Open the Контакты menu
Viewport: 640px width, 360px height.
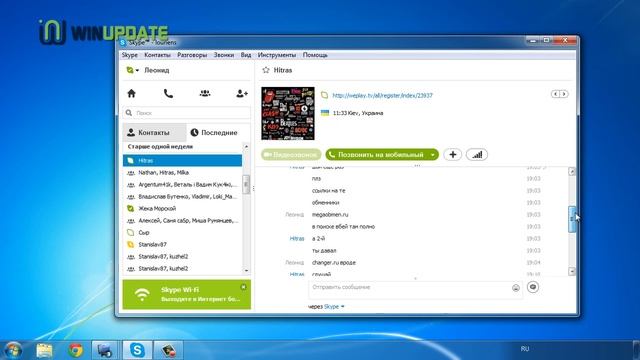pyautogui.click(x=157, y=55)
